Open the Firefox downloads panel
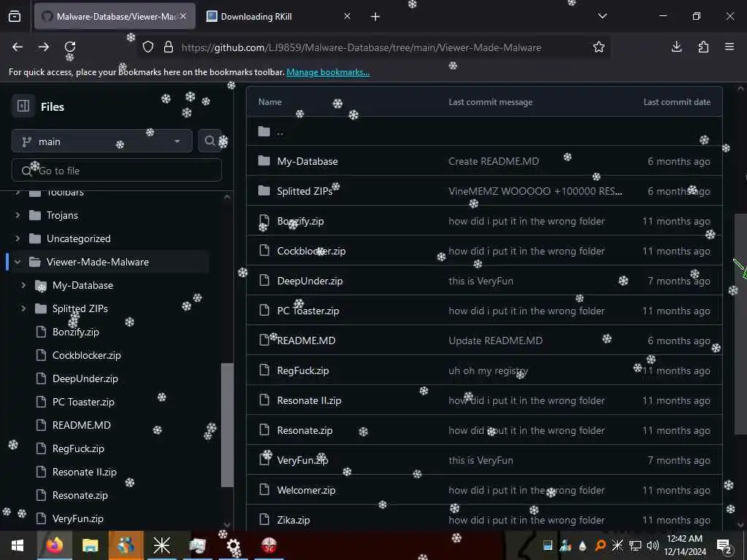The height and width of the screenshot is (560, 747). (x=676, y=47)
